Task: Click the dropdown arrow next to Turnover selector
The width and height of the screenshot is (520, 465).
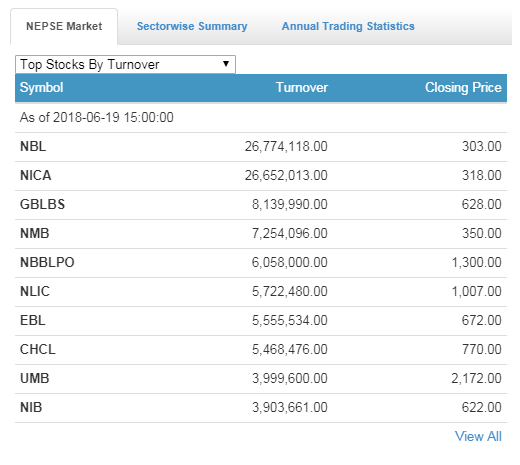Action: [x=226, y=64]
